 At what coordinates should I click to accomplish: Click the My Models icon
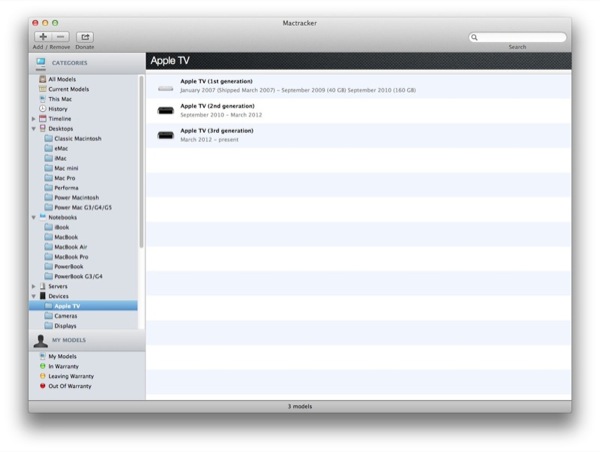43,356
